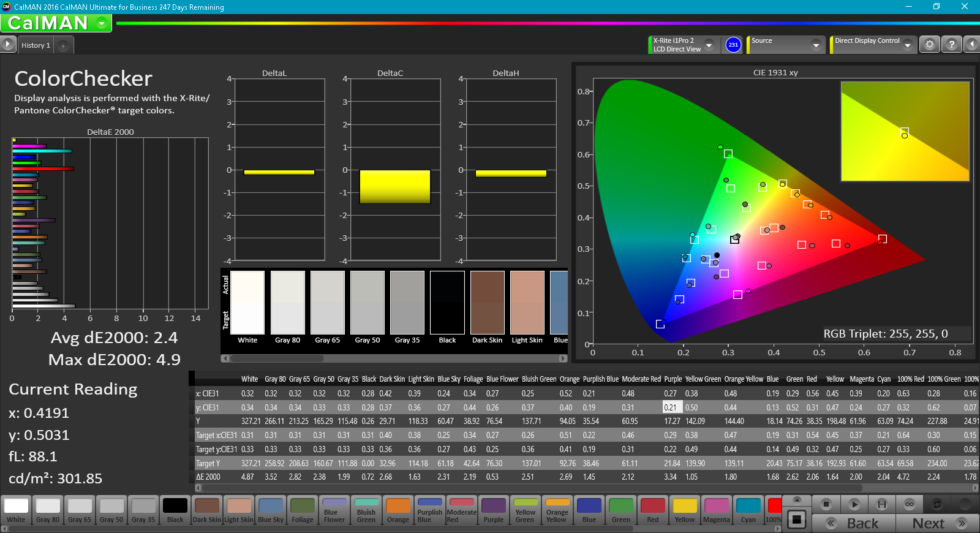980x533 pixels.
Task: Open the settings gear icon
Action: 929,45
